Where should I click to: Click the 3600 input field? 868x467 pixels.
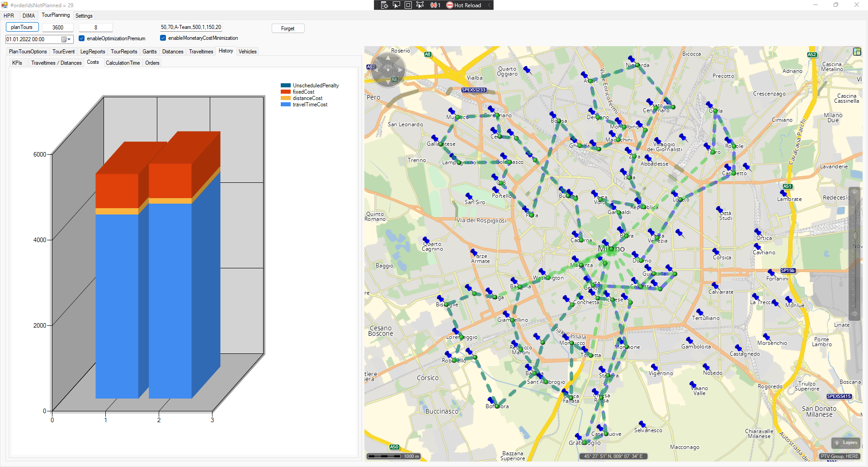[58, 28]
